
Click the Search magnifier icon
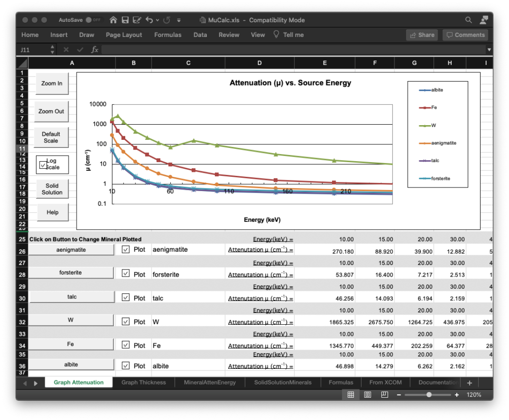pyautogui.click(x=468, y=20)
